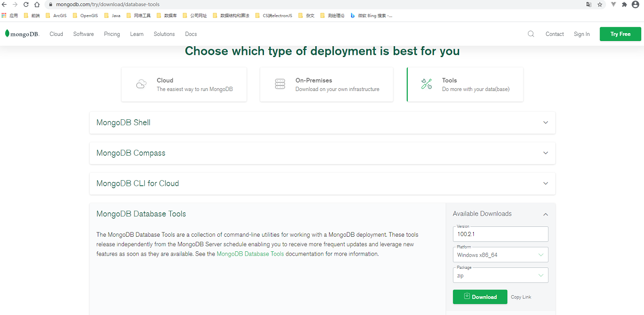Click the Version field showing 100.2.1

[500, 234]
